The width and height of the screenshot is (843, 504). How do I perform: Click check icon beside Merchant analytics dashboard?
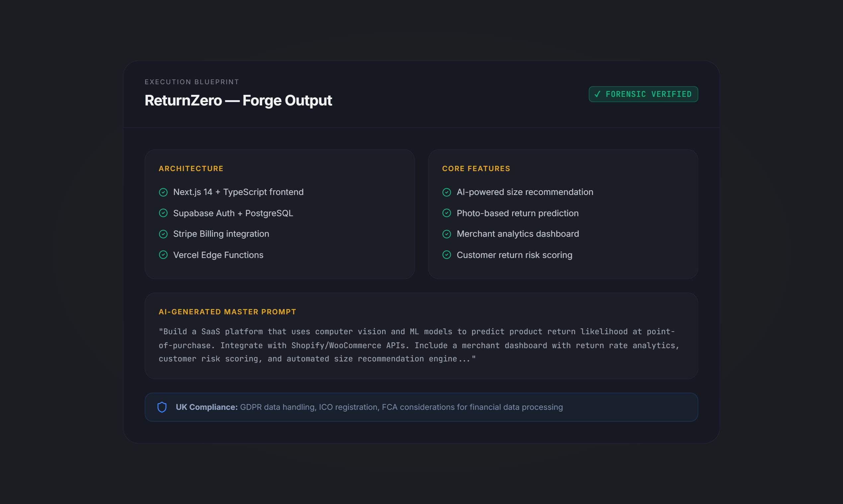pyautogui.click(x=447, y=234)
